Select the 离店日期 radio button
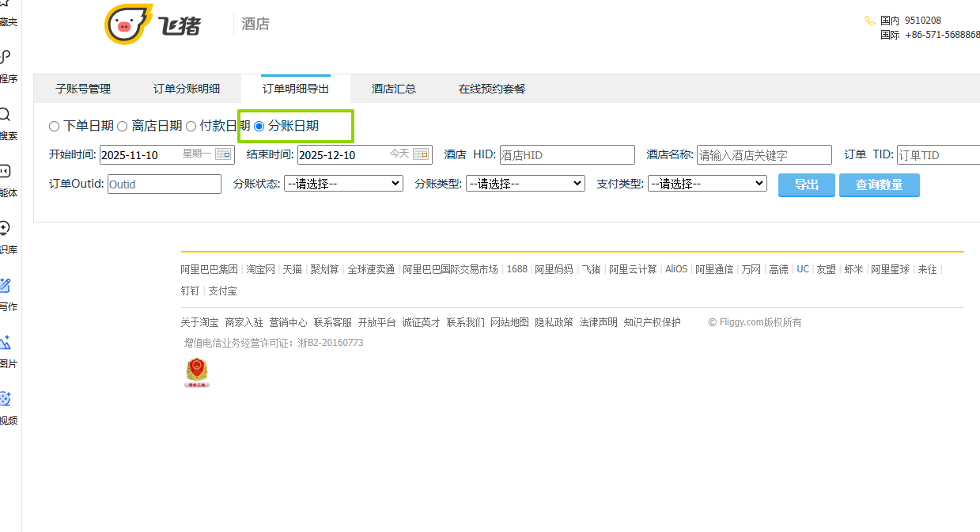 pos(123,126)
